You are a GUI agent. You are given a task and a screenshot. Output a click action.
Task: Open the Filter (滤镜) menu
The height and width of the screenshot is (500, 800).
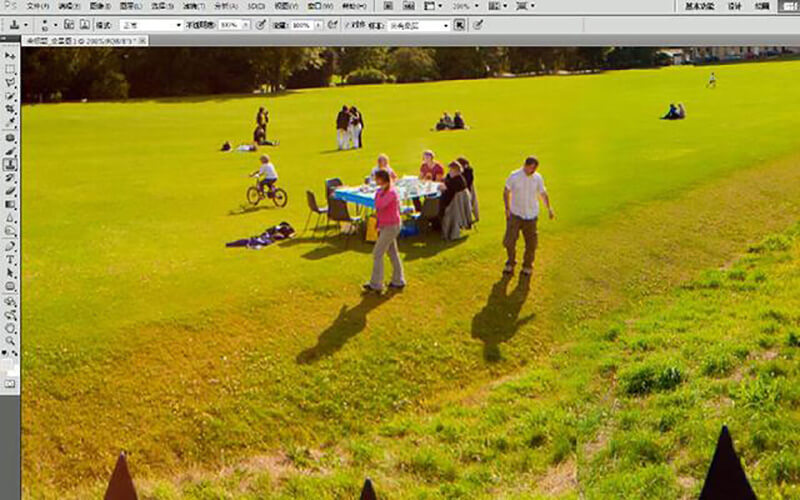click(193, 6)
